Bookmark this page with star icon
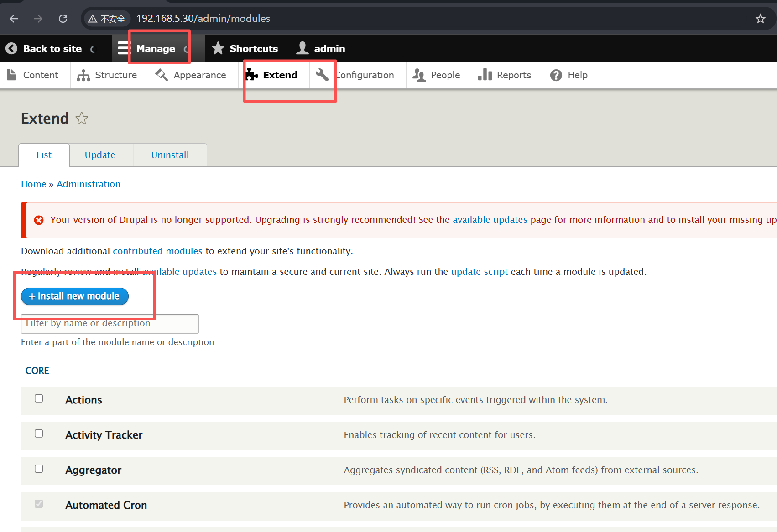This screenshot has height=532, width=777. click(x=760, y=19)
